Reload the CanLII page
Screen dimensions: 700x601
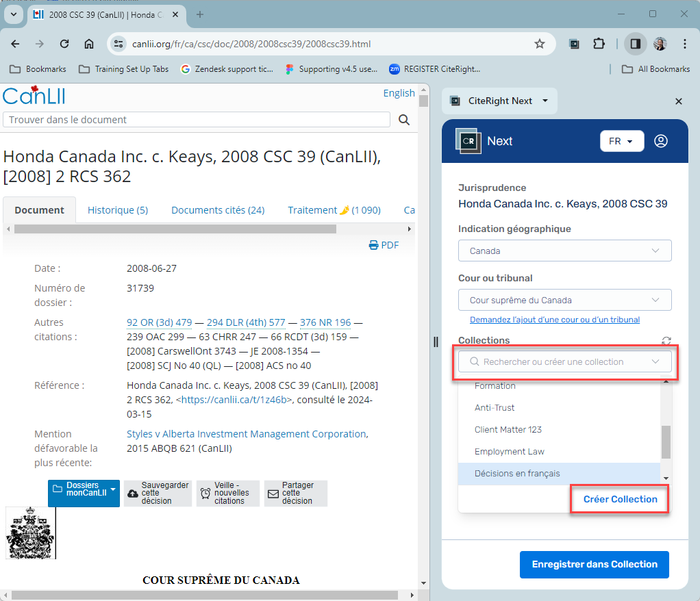pyautogui.click(x=64, y=44)
